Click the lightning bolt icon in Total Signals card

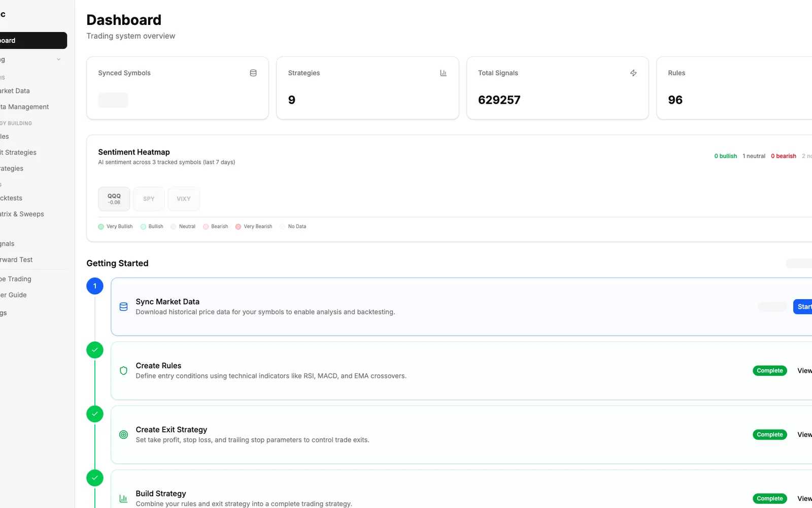(633, 73)
